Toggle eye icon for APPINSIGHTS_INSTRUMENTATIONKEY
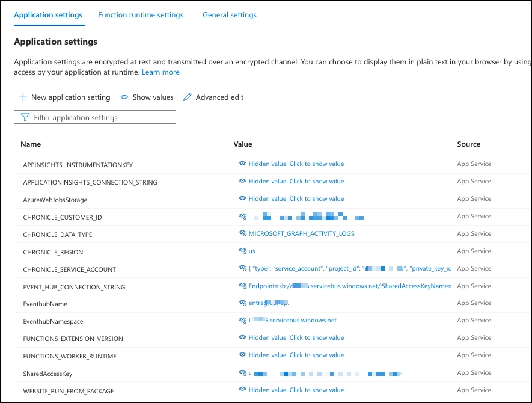Image resolution: width=532 pixels, height=403 pixels. pos(242,163)
